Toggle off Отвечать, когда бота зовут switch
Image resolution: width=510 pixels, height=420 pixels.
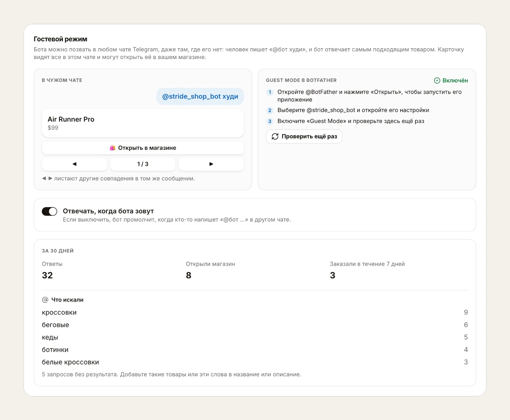49,211
